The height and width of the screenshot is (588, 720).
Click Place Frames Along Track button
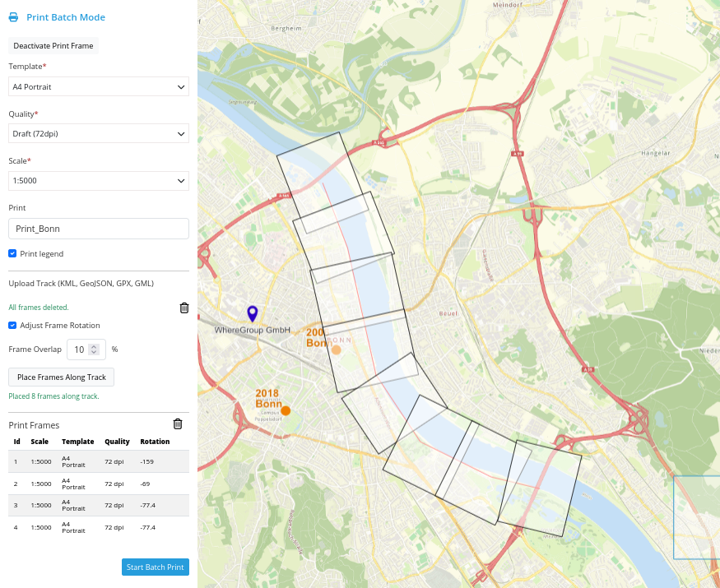(x=62, y=377)
